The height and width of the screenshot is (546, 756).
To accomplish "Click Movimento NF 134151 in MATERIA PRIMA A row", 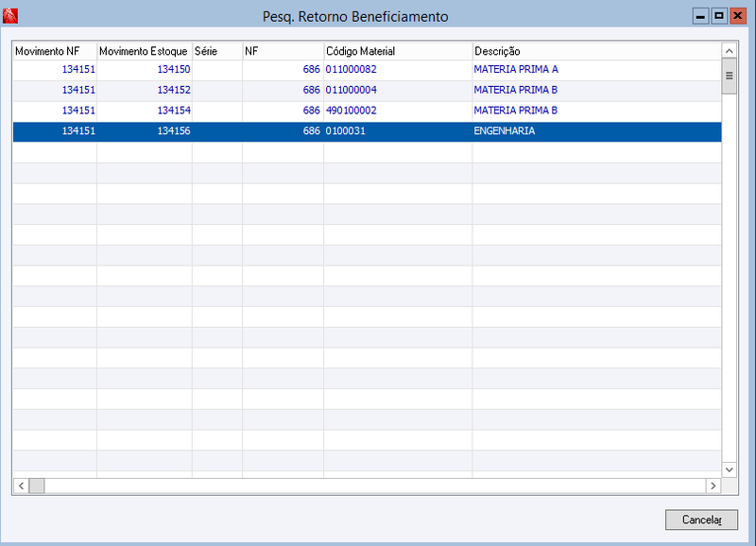I will (78, 69).
